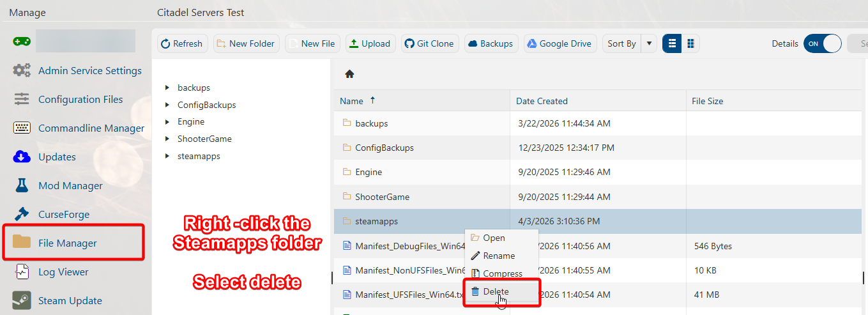The height and width of the screenshot is (315, 868).
Task: Click the home breadcrumb icon
Action: click(349, 74)
